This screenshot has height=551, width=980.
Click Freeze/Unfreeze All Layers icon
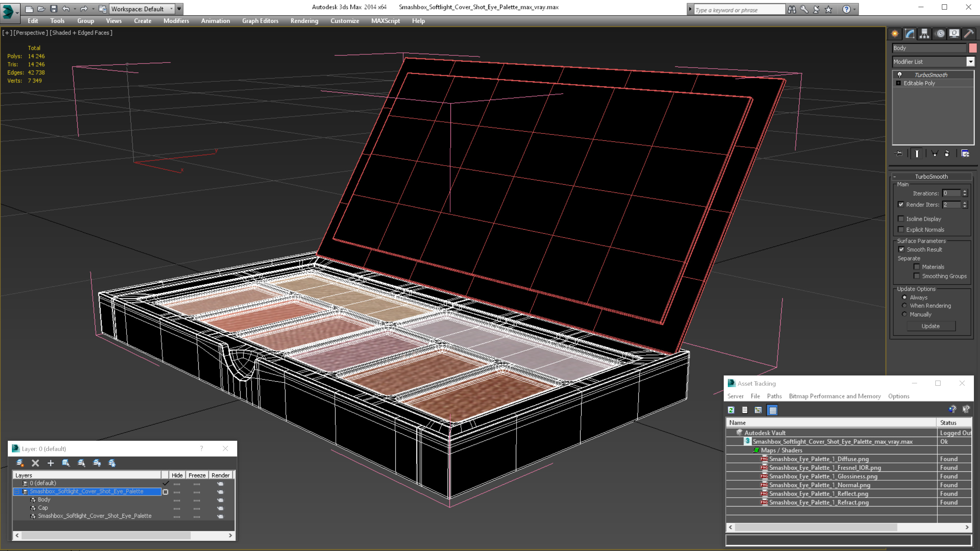click(112, 463)
